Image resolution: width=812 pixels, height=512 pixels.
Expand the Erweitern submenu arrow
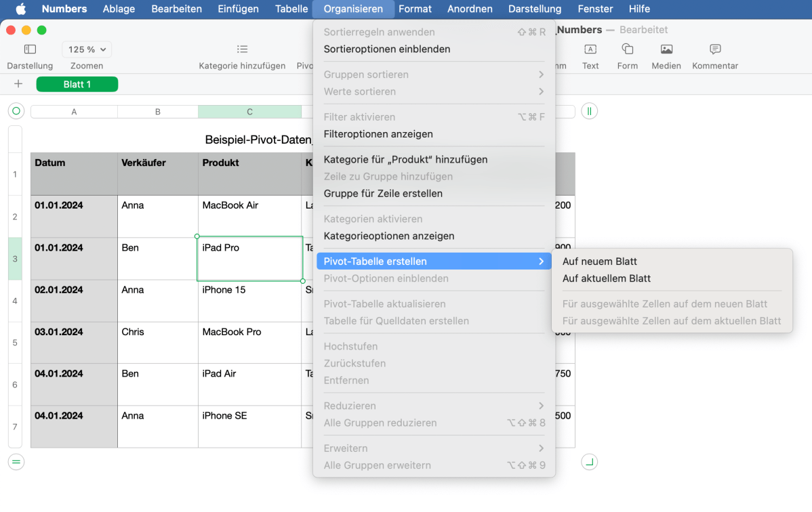[541, 448]
